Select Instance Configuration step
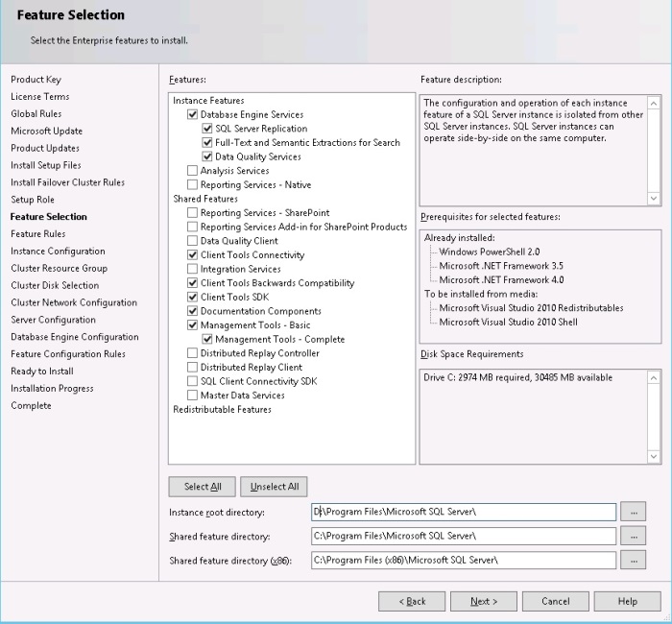The image size is (672, 624). [x=58, y=252]
